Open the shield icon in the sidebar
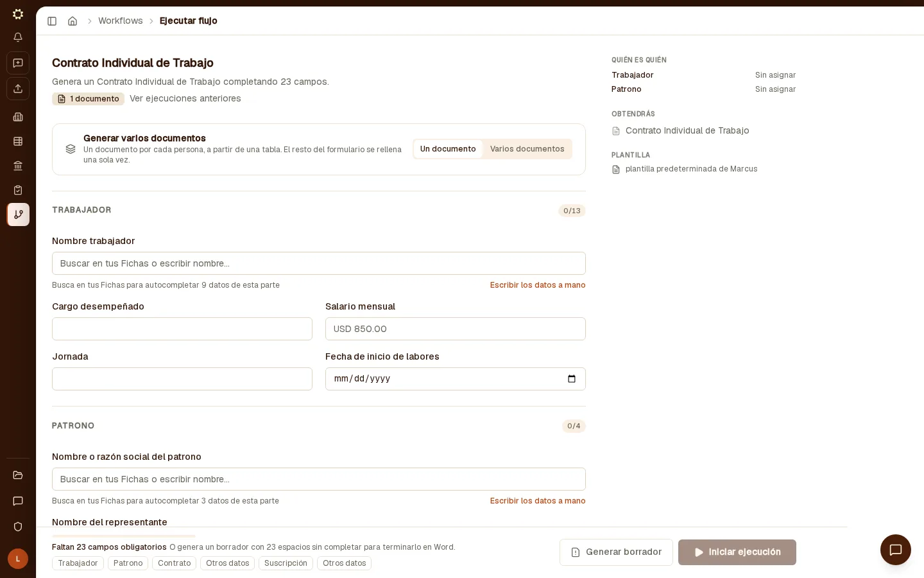 [18, 527]
